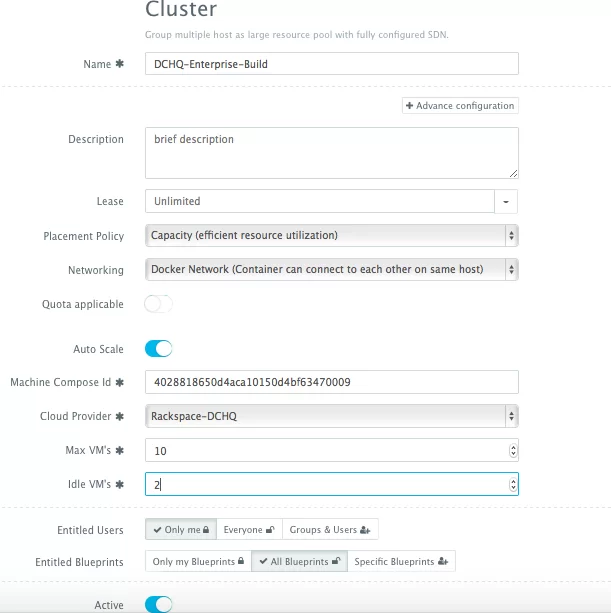The width and height of the screenshot is (611, 613).
Task: Click the Max VM's stepper arrows
Action: click(513, 450)
